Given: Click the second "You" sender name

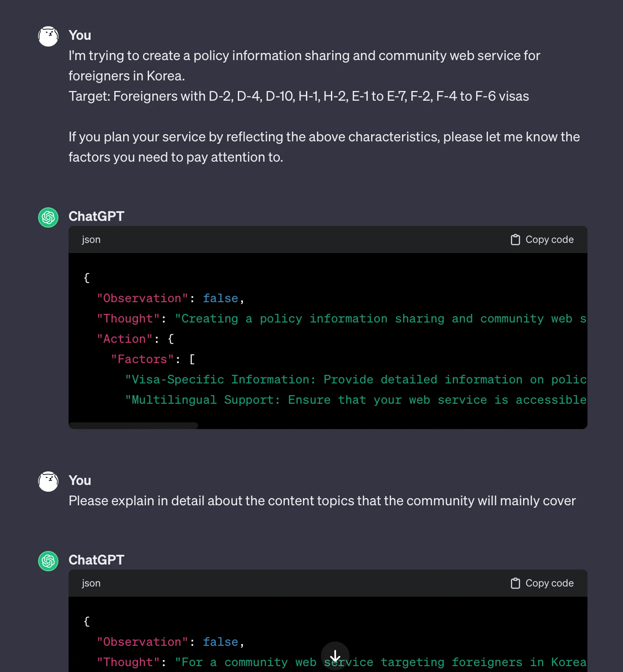Looking at the screenshot, I should 80,480.
